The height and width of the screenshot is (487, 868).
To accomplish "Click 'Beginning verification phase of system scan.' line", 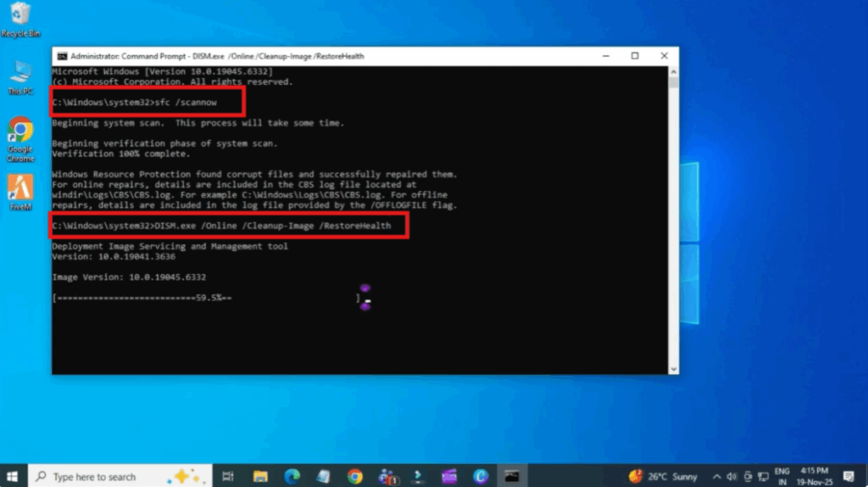I will click(164, 143).
